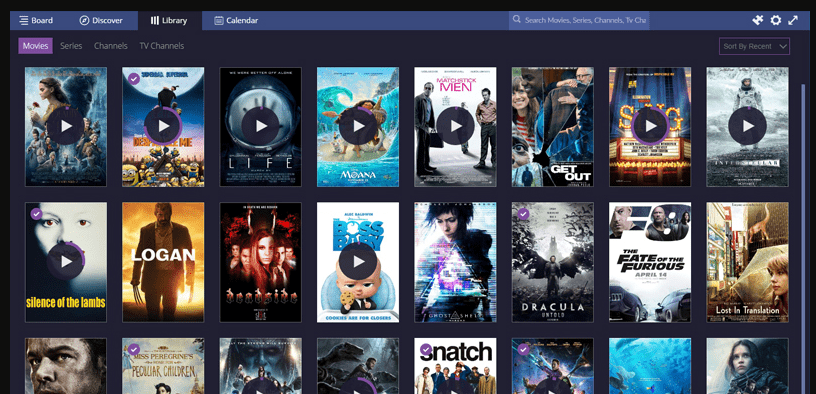This screenshot has width=816, height=394.
Task: Open the Rogue One poster in bottom row
Action: coord(747,366)
